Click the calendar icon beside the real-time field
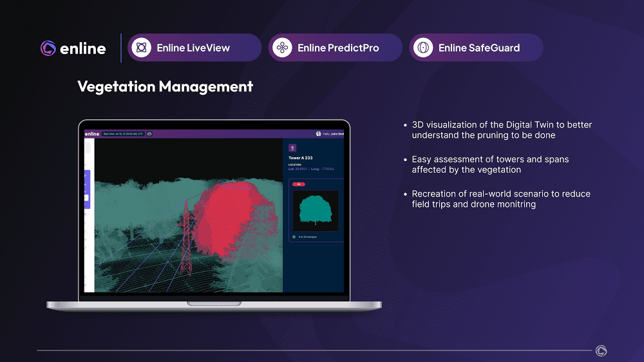Screen dimensions: 644x362 coord(149,134)
